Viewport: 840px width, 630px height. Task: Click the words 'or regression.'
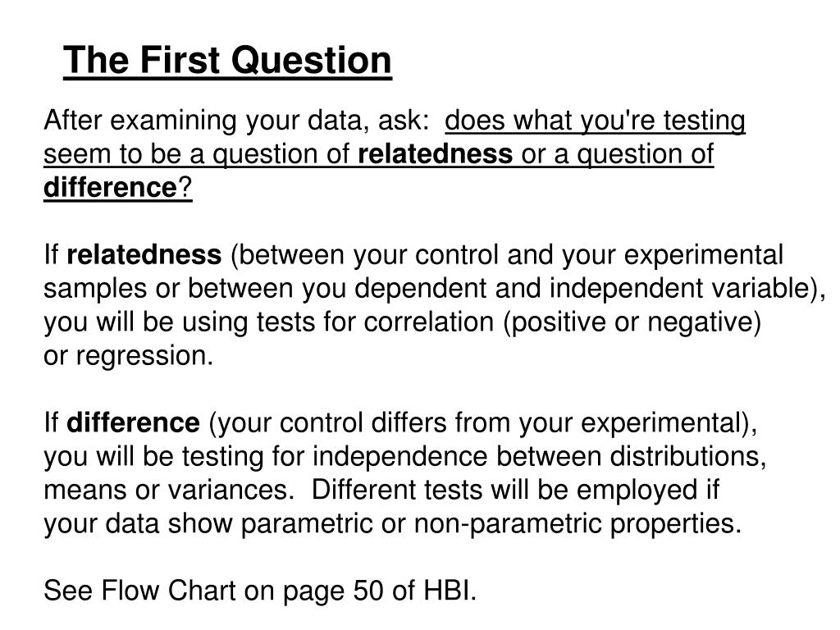tap(129, 356)
